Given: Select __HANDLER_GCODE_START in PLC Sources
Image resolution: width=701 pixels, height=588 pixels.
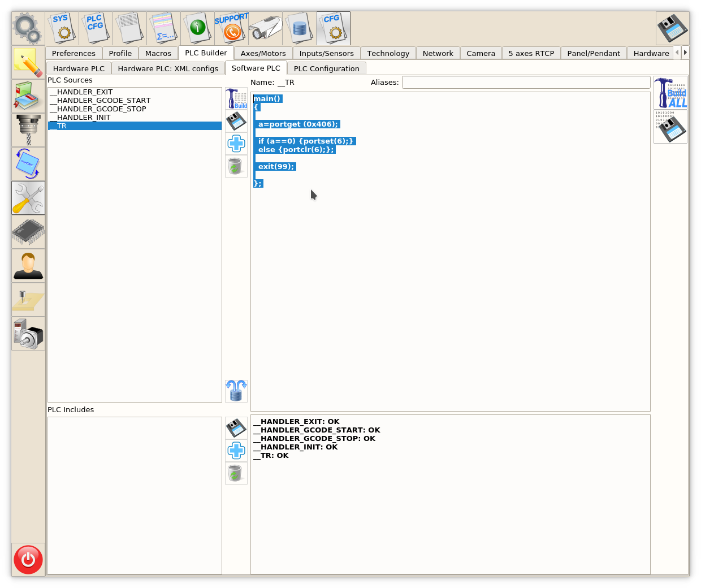Looking at the screenshot, I should 103,101.
